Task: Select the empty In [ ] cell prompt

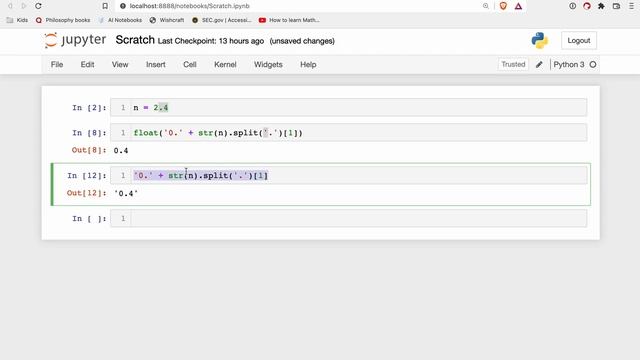Action: [x=89, y=218]
